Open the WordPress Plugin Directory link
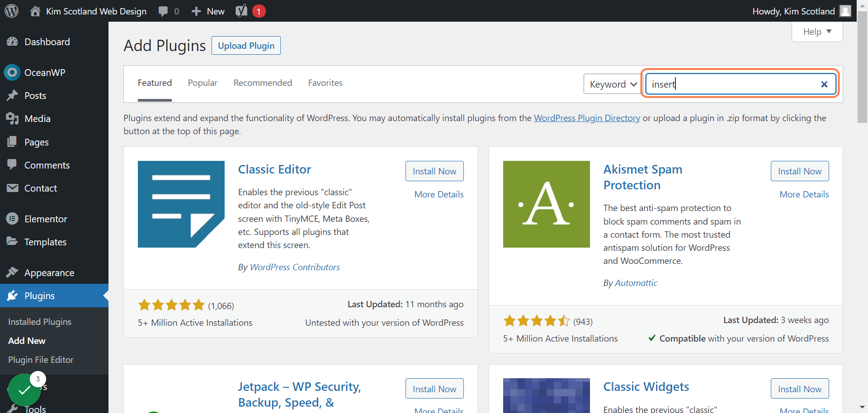 pos(587,118)
